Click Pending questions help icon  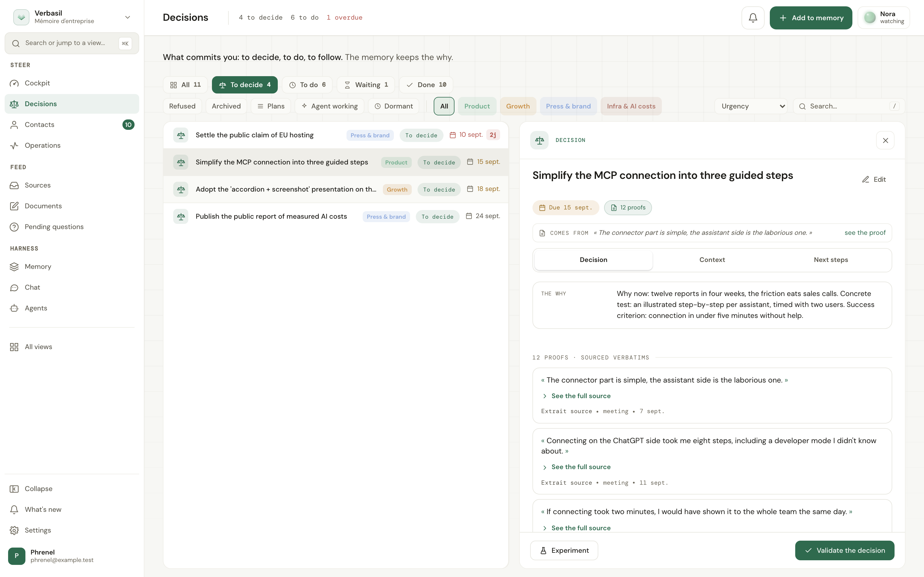coord(14,227)
